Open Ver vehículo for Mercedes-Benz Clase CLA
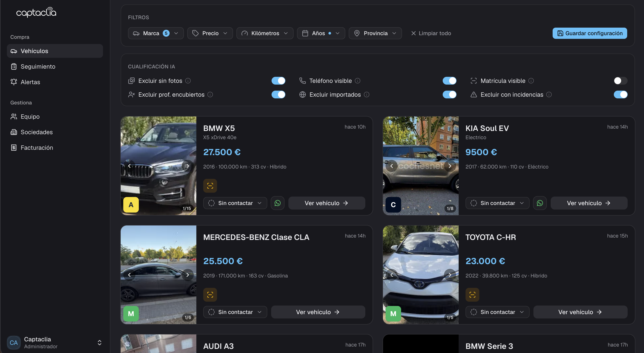Screen dimensions: 644x353 tap(318, 312)
